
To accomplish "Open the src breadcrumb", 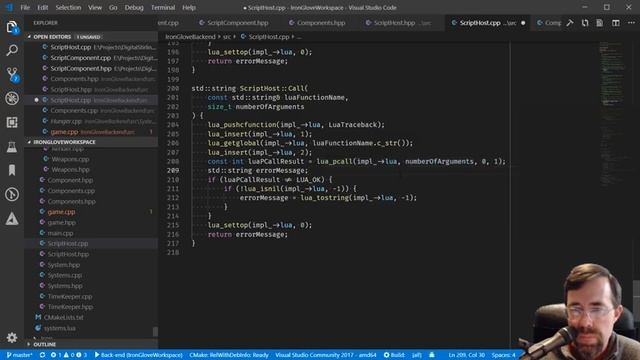I will (x=227, y=37).
